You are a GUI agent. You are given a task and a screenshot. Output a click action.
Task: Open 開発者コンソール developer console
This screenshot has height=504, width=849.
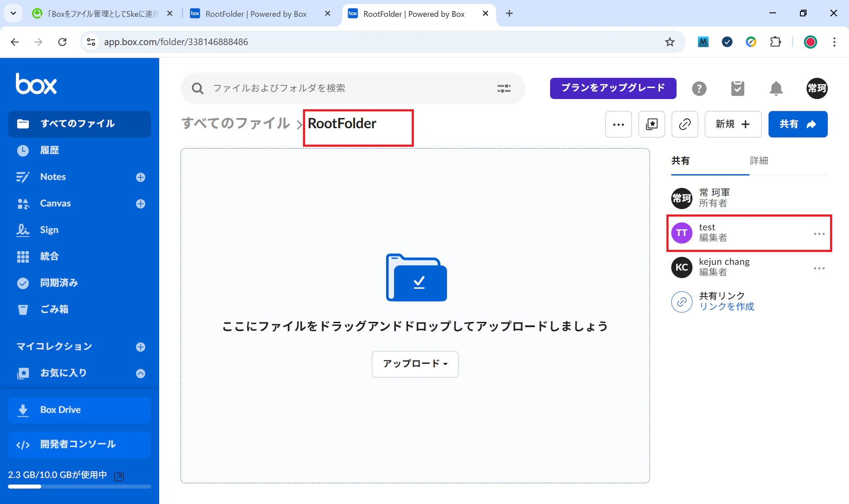pyautogui.click(x=80, y=444)
